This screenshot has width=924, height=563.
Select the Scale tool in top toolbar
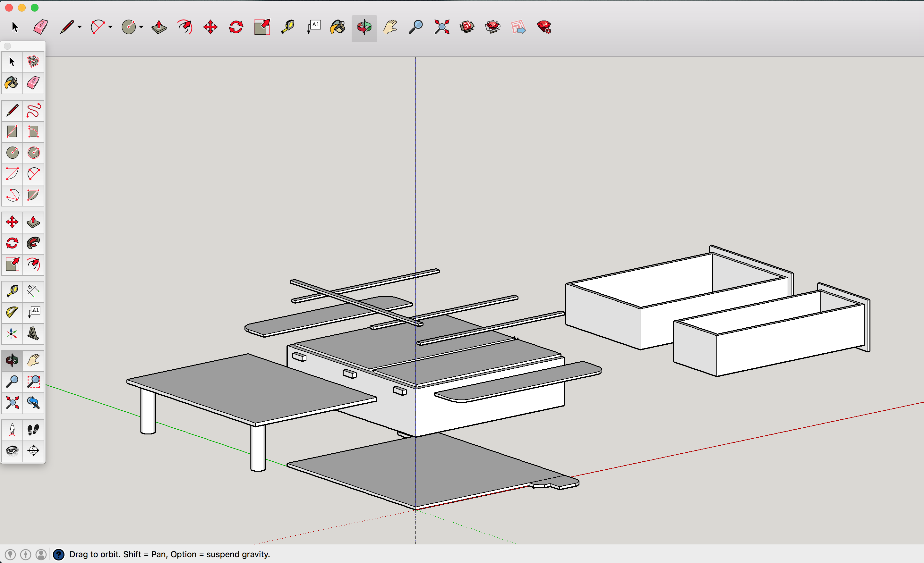pos(262,27)
